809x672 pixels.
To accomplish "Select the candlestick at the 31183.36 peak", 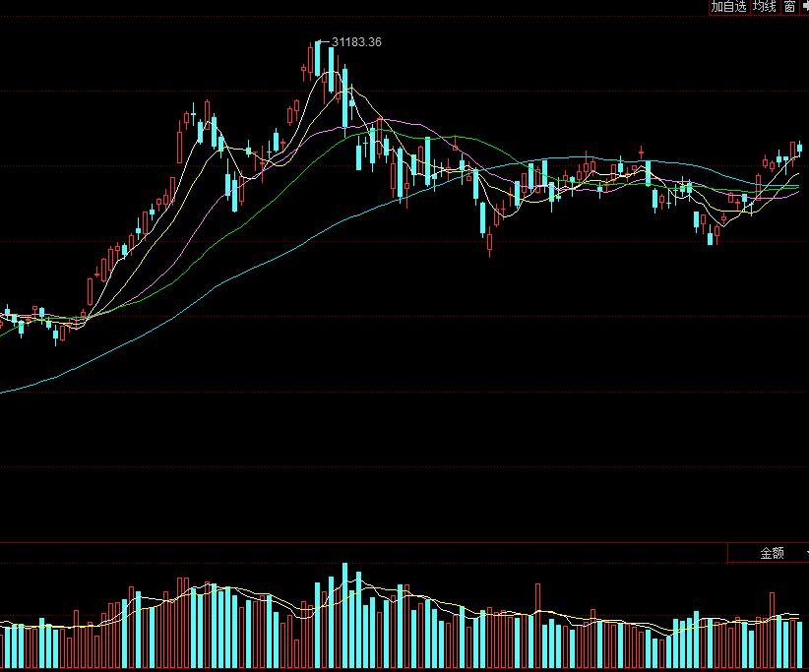I will (x=319, y=59).
